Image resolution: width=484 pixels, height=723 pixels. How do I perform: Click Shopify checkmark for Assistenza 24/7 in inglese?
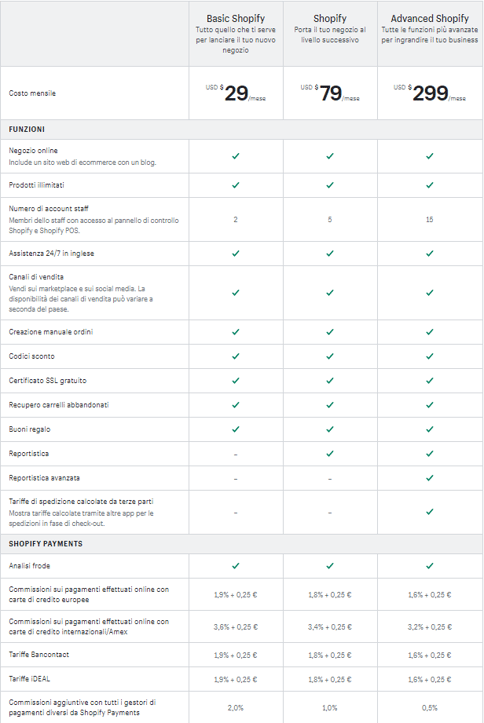point(330,253)
